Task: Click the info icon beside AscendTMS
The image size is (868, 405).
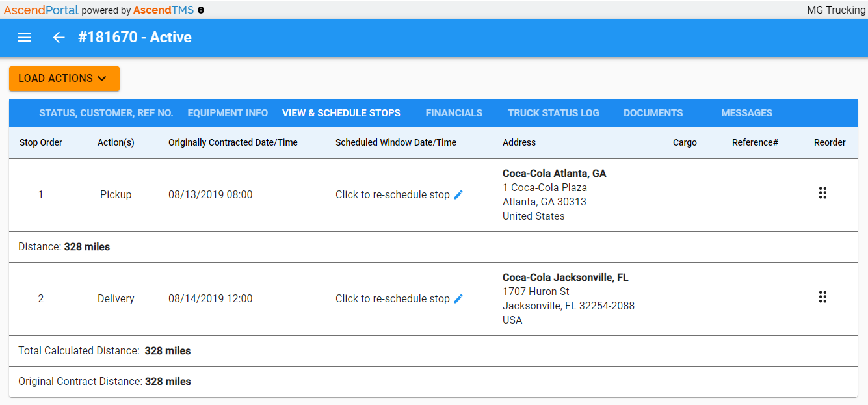Action: 200,10
